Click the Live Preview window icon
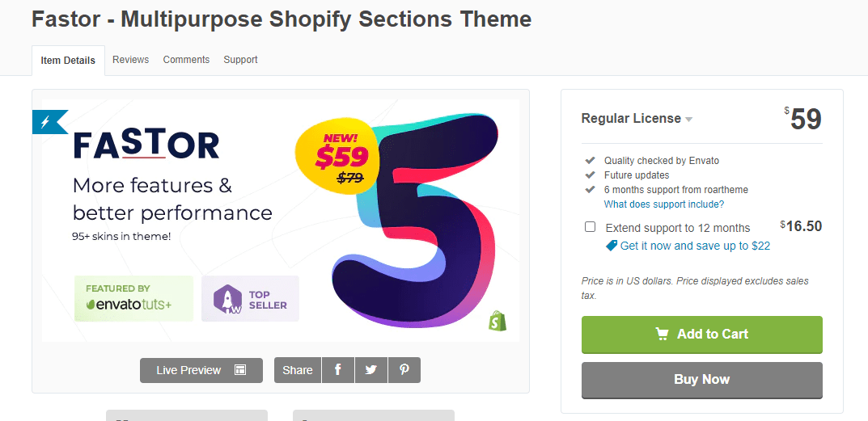The height and width of the screenshot is (421, 868). [x=240, y=370]
